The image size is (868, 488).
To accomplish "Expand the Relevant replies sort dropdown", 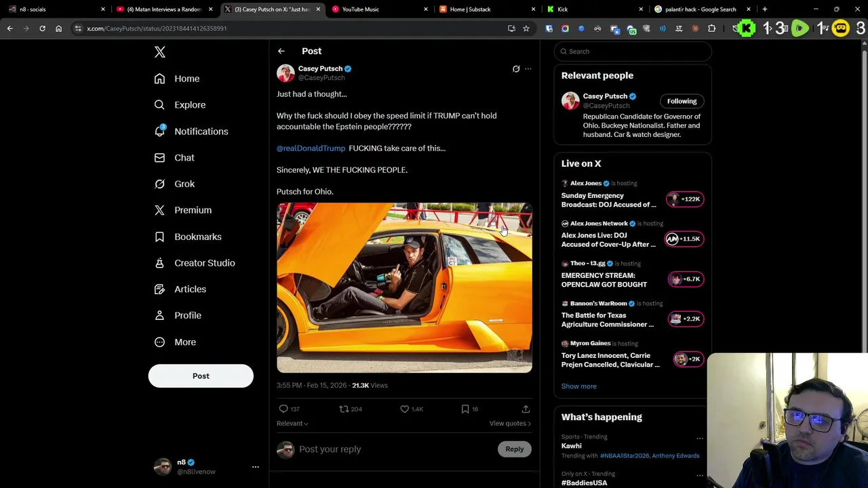I will point(292,424).
